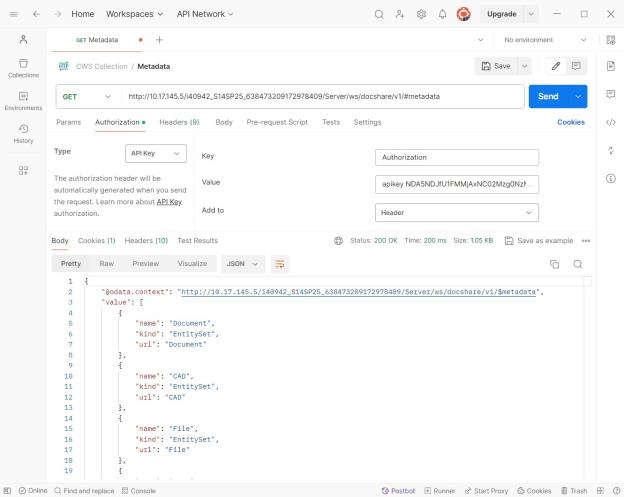624x497 pixels.
Task: View response Headers (10) tab
Action: 146,241
